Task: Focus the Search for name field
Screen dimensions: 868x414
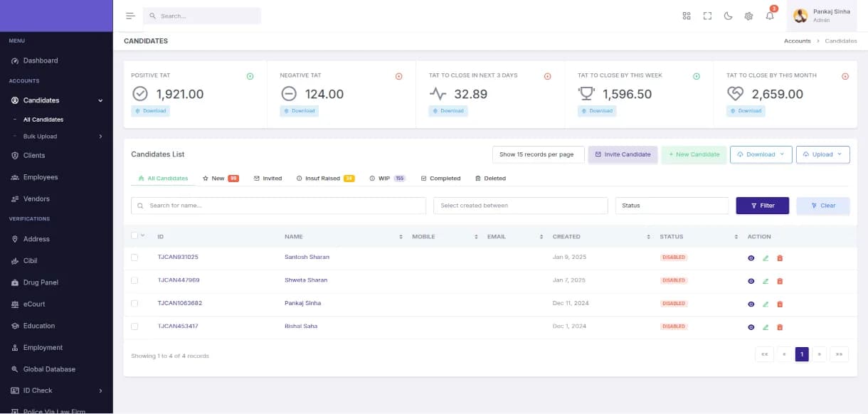Action: click(x=278, y=206)
